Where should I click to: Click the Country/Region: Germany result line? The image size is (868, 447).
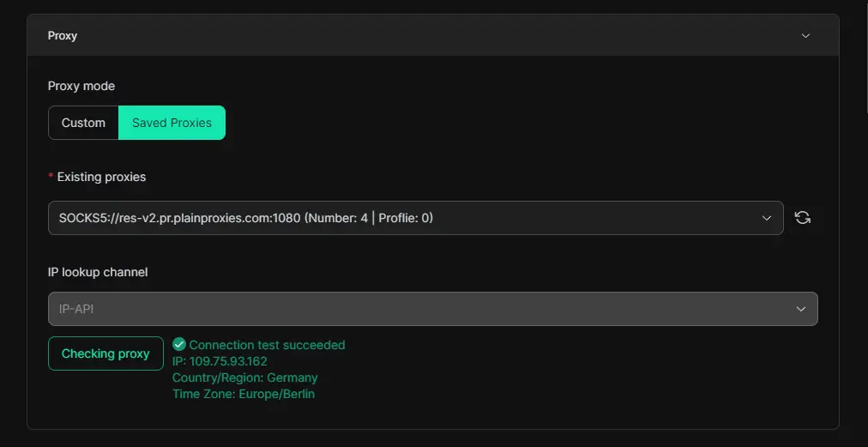(245, 378)
